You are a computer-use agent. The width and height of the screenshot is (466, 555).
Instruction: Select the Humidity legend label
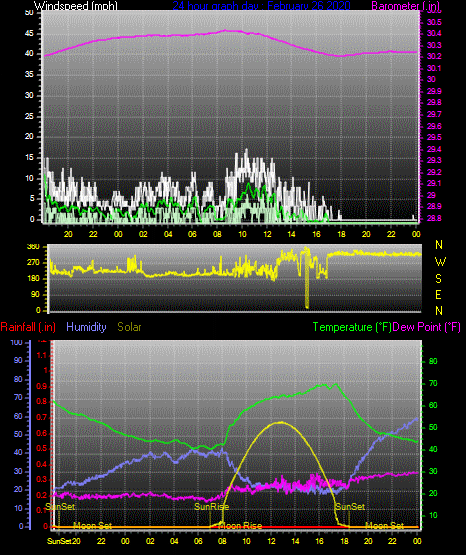pyautogui.click(x=86, y=327)
